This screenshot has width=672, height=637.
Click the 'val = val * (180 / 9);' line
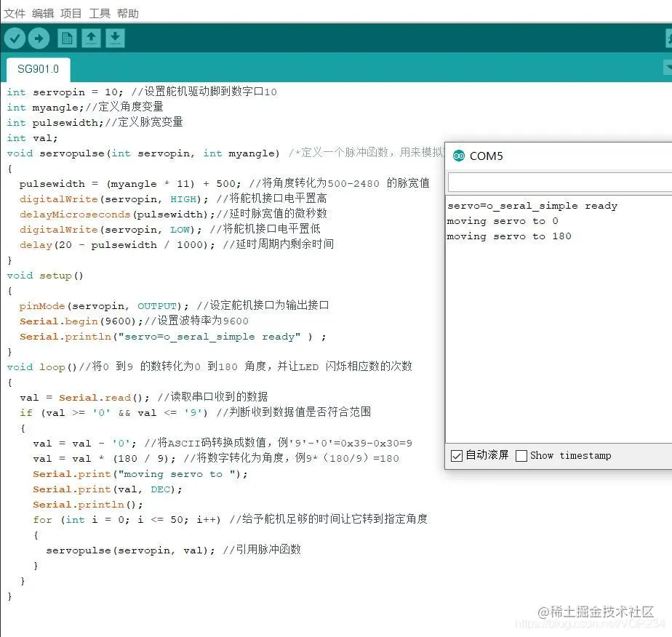click(216, 458)
